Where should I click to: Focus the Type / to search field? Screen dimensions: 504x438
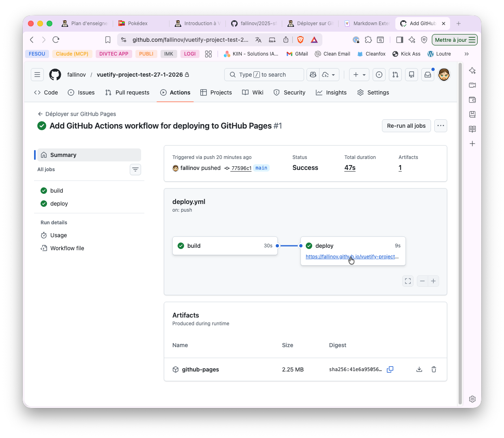(x=264, y=75)
